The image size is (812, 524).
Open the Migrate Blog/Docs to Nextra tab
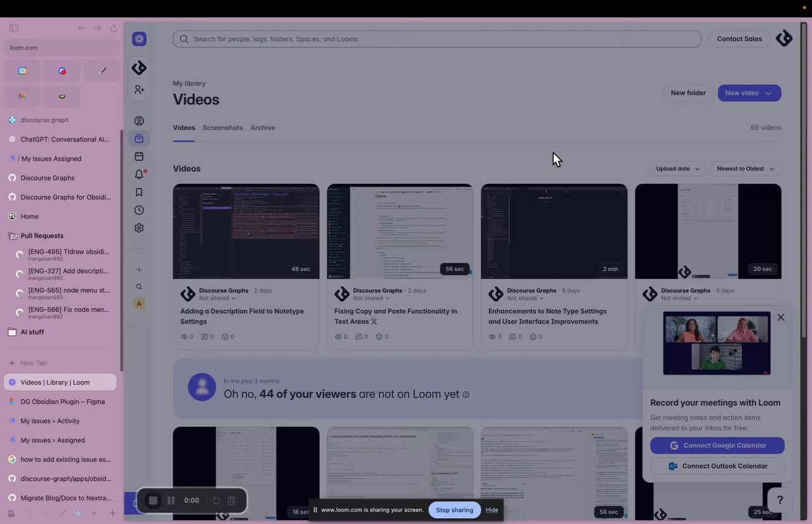[60, 498]
